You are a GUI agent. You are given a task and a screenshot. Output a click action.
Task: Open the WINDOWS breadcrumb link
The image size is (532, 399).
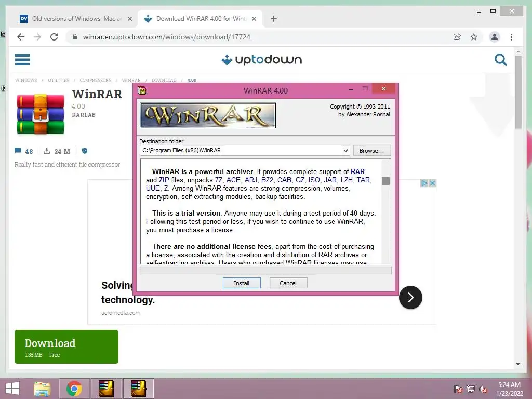(x=26, y=81)
